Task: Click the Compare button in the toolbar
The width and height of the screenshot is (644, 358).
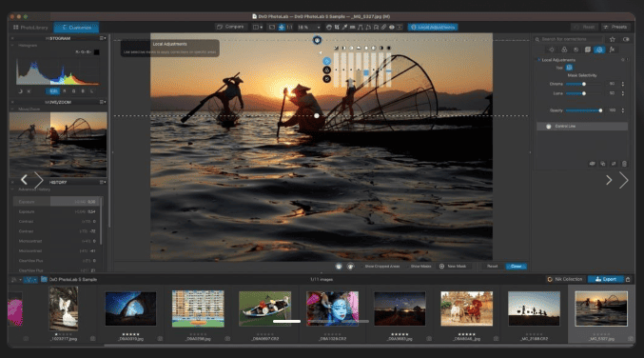Action: (230, 27)
